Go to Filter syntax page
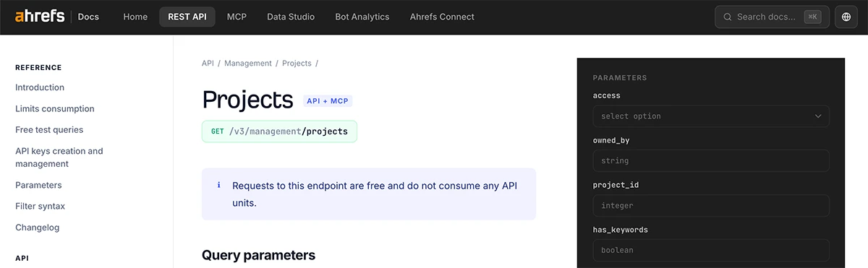 40,206
